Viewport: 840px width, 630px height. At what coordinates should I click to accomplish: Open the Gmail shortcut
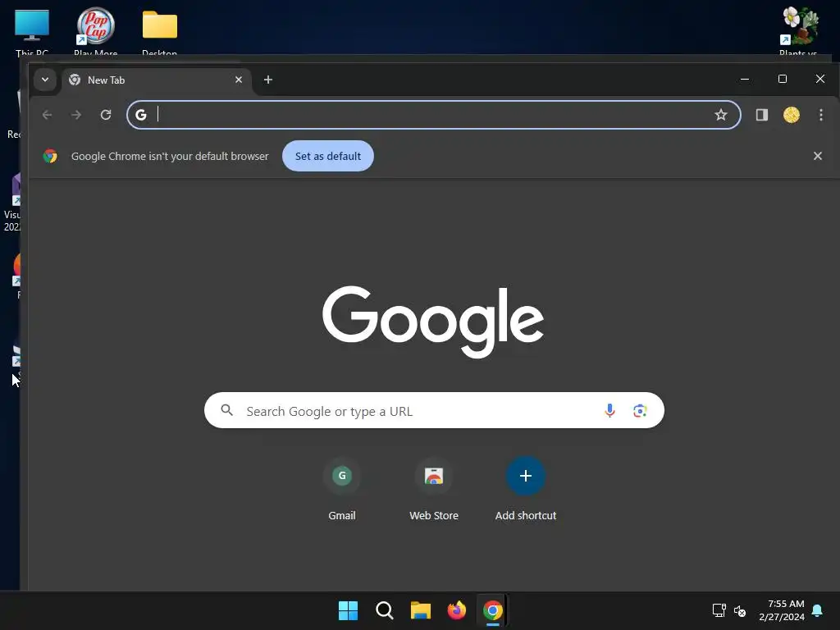342,489
